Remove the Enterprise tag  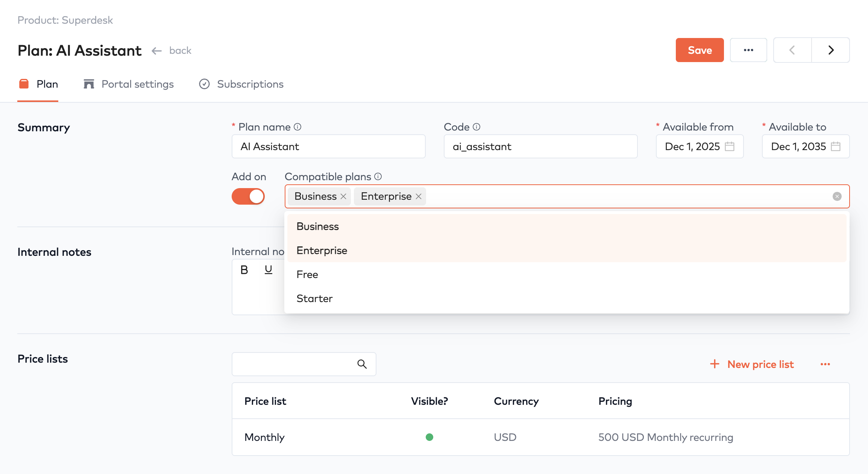(419, 196)
